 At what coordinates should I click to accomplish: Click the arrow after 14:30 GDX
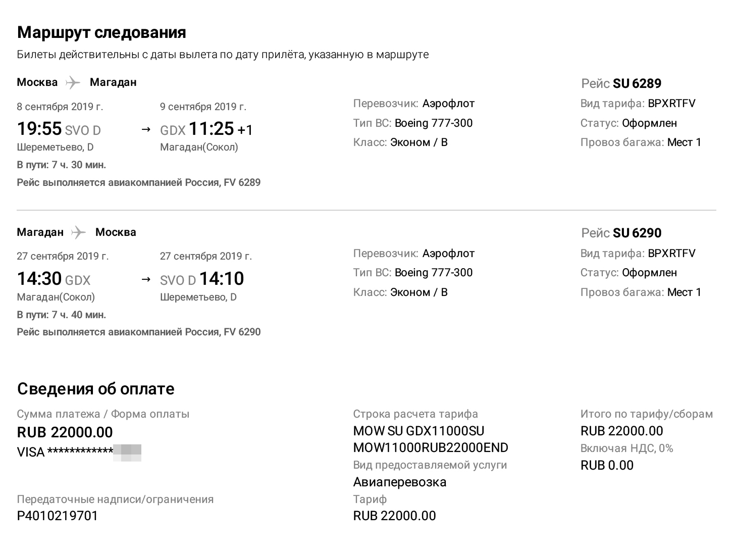[x=146, y=279]
